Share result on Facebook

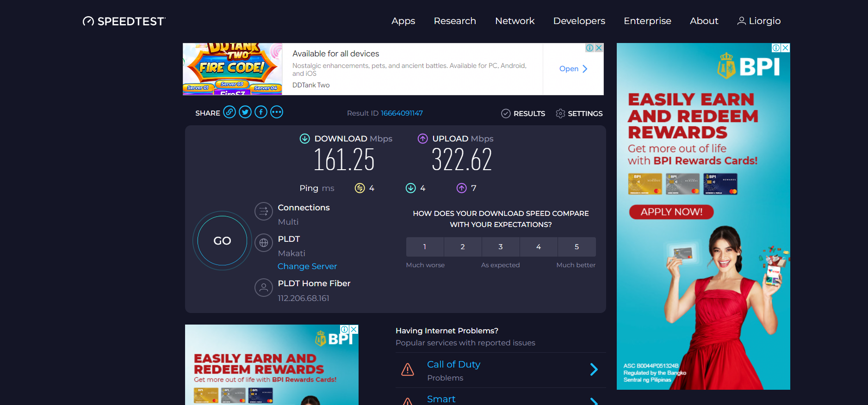(261, 112)
